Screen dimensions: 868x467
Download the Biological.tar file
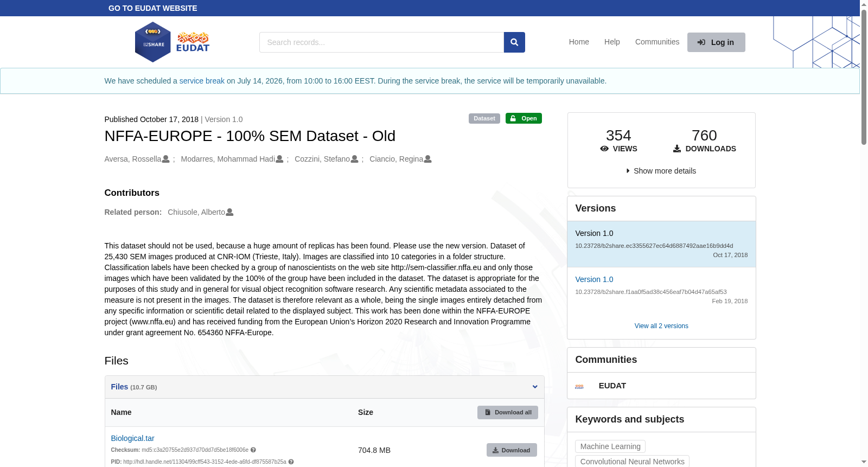[512, 450]
